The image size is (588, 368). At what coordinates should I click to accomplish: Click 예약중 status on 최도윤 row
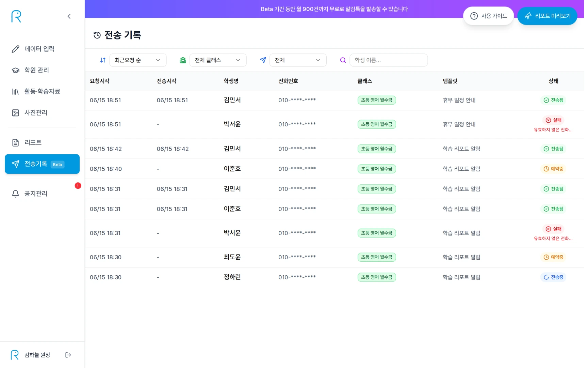(x=553, y=257)
